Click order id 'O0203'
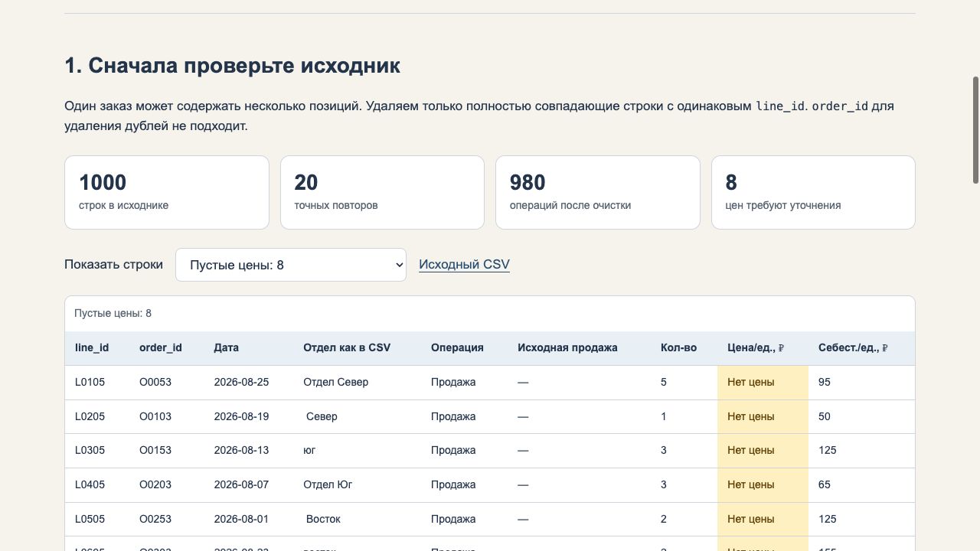The width and height of the screenshot is (980, 551). point(155,484)
